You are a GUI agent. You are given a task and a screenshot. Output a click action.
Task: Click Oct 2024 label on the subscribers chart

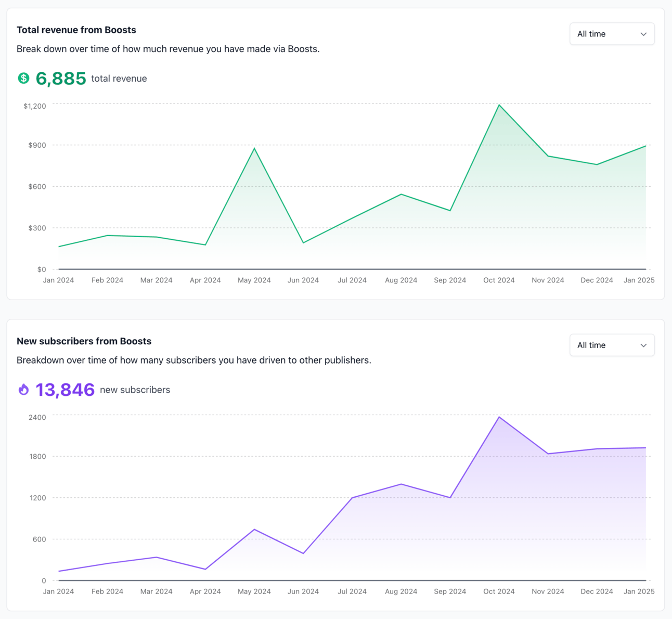click(x=499, y=591)
